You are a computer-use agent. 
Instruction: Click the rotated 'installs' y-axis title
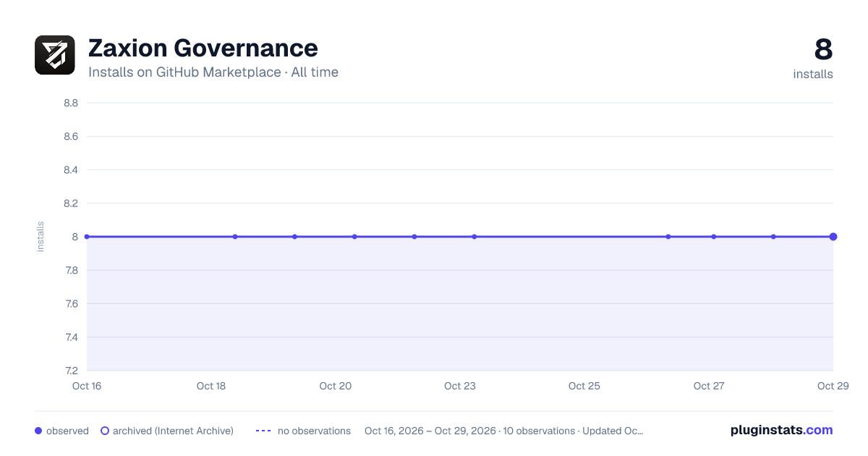point(41,237)
